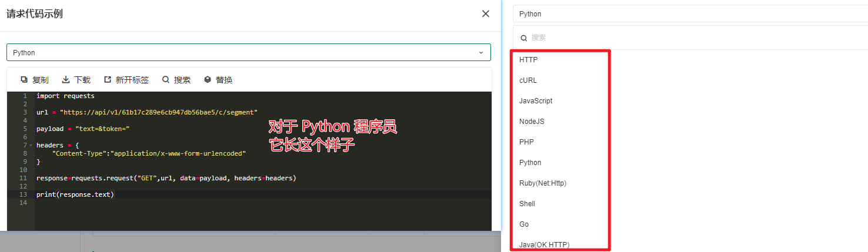
Task: Click the 'headers = {' code line
Action: tap(58, 145)
